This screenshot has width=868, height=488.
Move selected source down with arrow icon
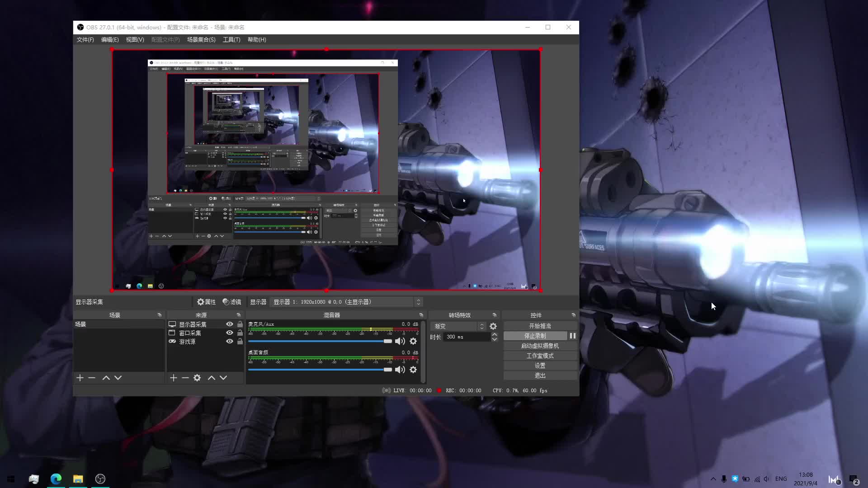223,378
